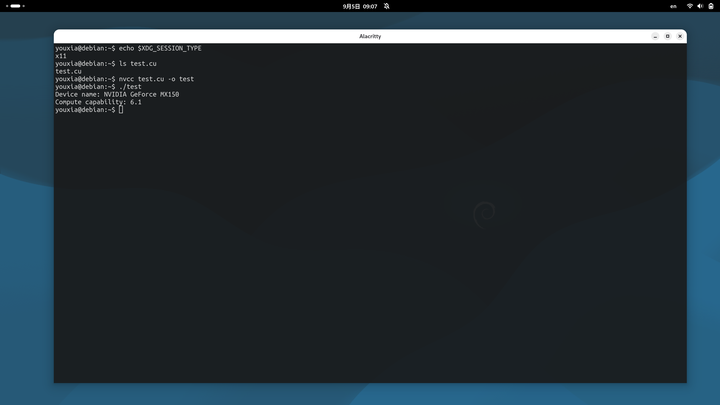Click the 'x11' output line
This screenshot has width=720, height=405.
click(61, 56)
